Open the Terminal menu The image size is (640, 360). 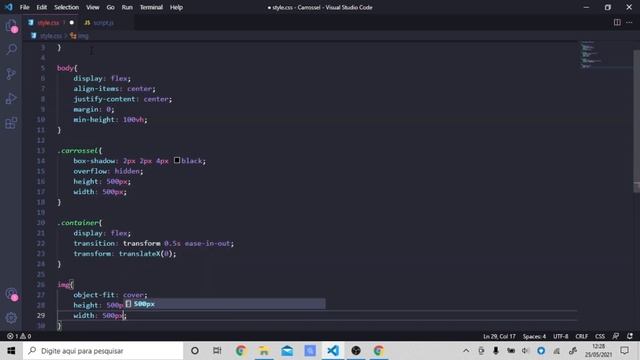(x=151, y=7)
